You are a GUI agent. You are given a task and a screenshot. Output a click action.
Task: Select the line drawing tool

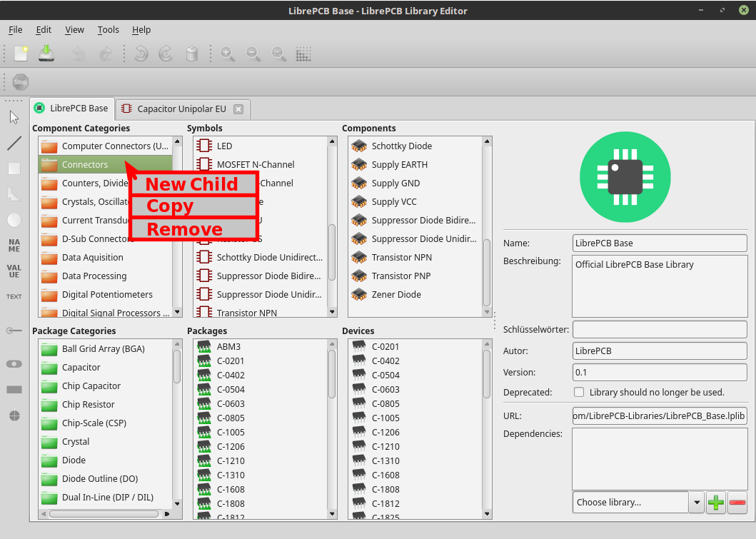coord(13,142)
